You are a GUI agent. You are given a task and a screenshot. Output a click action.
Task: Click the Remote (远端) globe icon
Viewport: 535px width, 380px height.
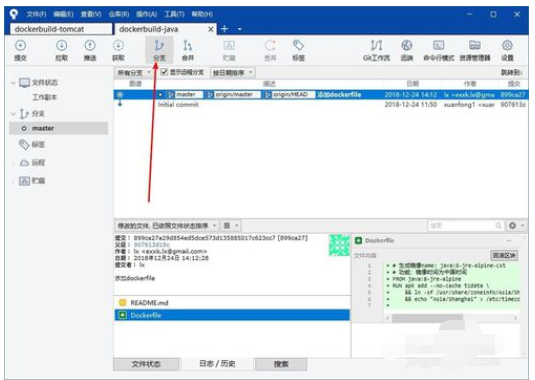click(407, 45)
